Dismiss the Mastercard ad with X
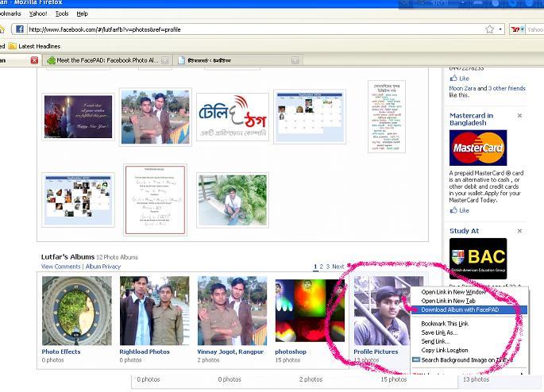The height and width of the screenshot is (392, 544). coord(519,116)
